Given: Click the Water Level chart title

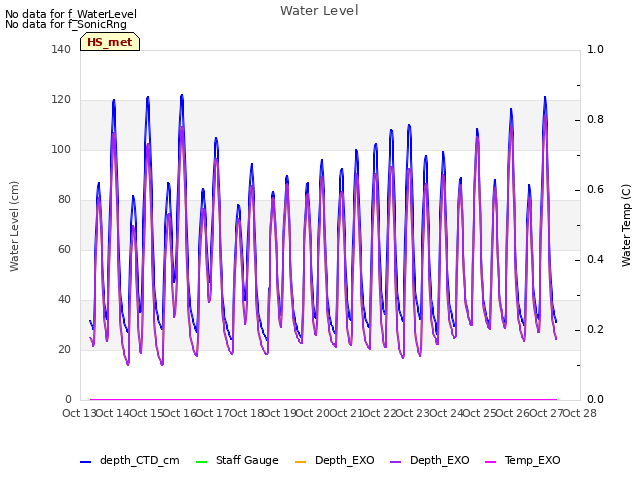Looking at the screenshot, I should [x=319, y=11].
